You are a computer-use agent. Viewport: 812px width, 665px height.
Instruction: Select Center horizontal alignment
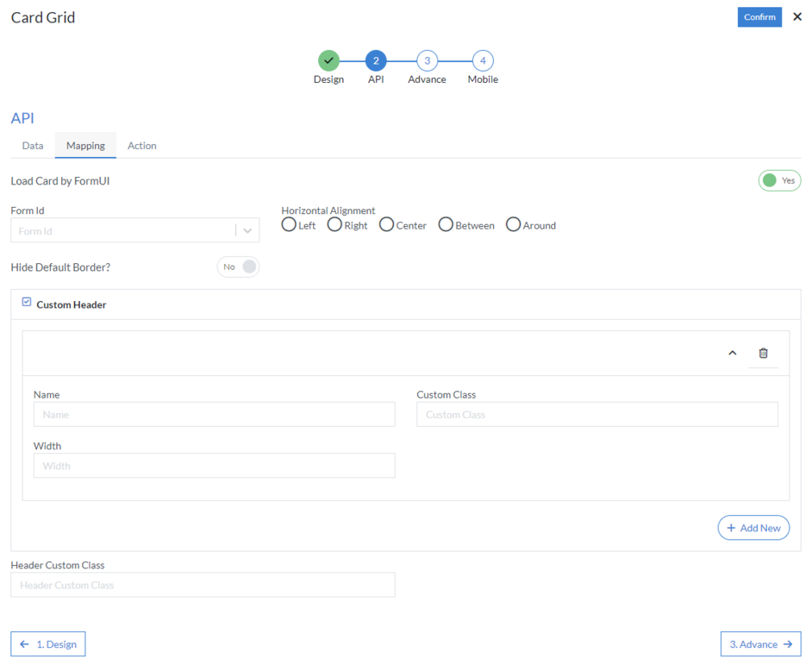(x=387, y=225)
